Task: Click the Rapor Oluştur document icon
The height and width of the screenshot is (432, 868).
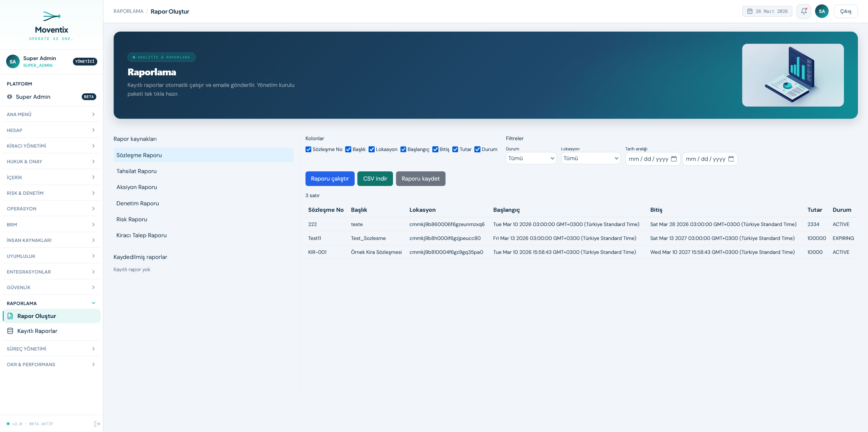Action: [10, 316]
